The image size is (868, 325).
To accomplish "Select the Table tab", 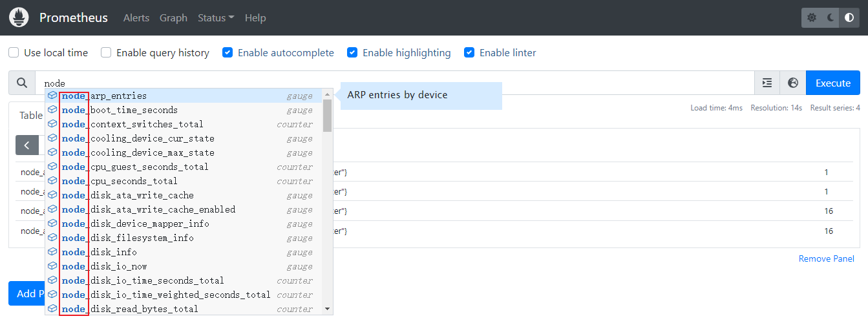I will (x=30, y=115).
